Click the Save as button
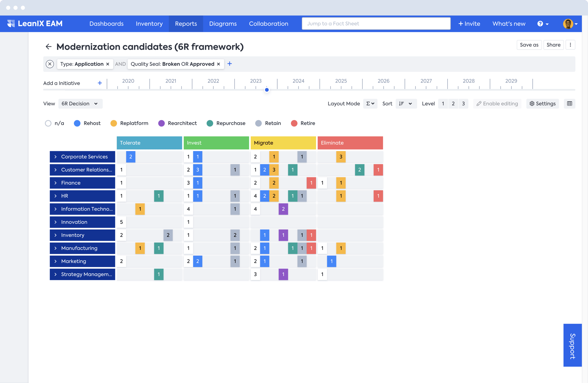Viewport: 588px width, 383px height. [529, 45]
